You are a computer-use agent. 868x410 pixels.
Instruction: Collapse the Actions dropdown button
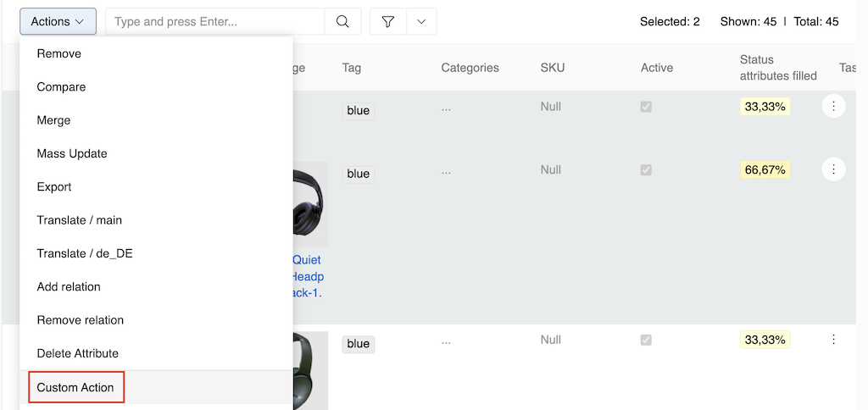point(58,21)
